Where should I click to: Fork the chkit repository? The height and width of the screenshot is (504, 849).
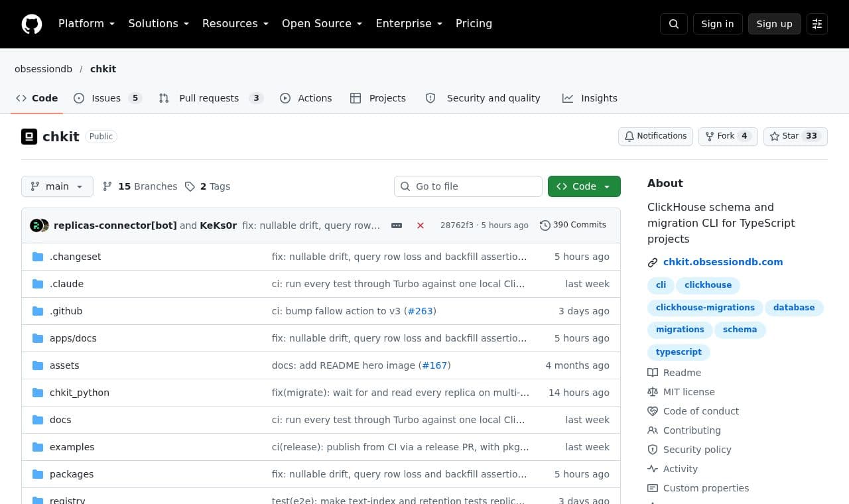click(x=728, y=136)
